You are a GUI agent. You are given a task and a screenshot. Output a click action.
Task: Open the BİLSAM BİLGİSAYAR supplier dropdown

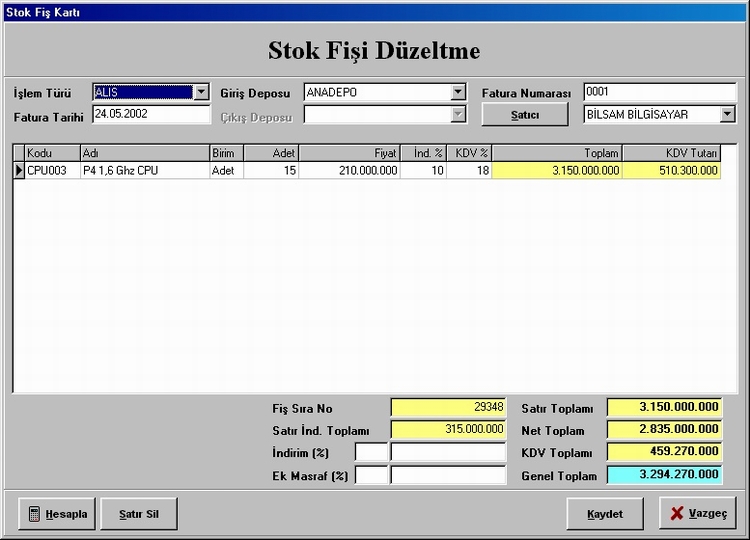pos(727,115)
